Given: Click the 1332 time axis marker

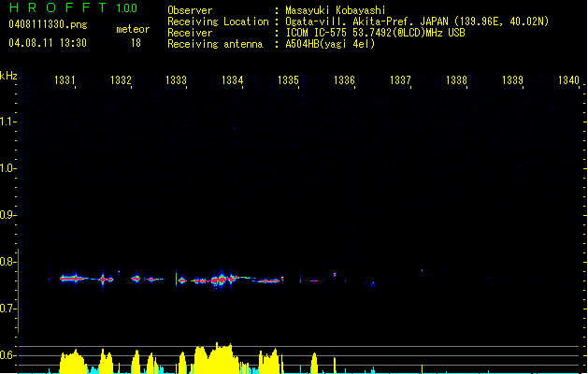Looking at the screenshot, I should coord(121,79).
